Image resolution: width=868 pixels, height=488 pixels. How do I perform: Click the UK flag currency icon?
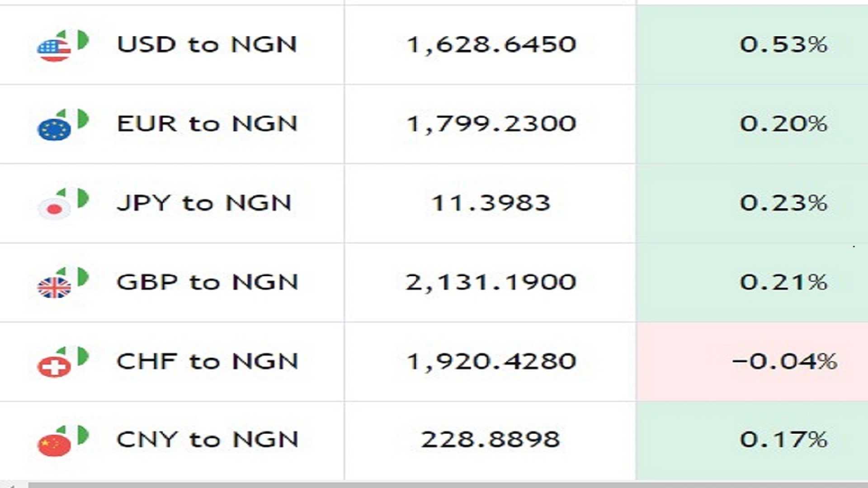coord(54,287)
